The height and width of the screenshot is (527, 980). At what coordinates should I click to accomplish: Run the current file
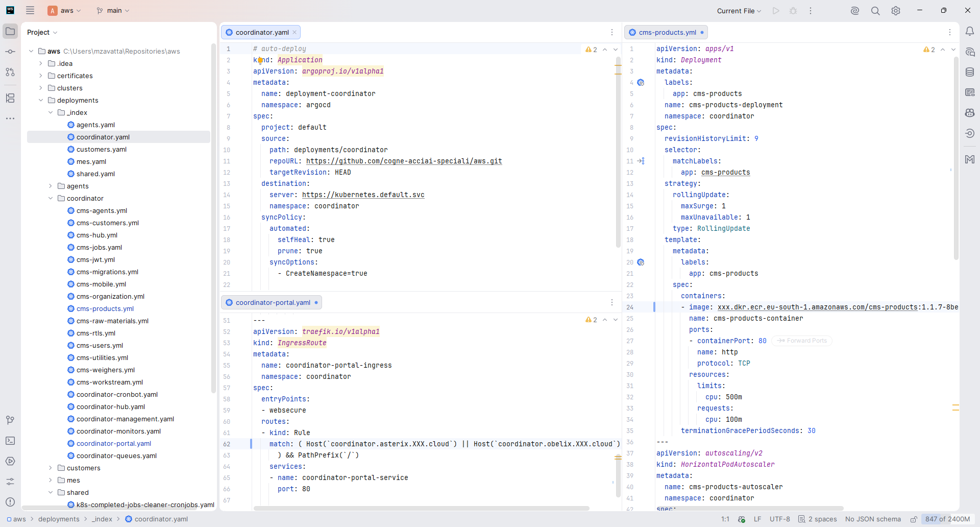(776, 11)
